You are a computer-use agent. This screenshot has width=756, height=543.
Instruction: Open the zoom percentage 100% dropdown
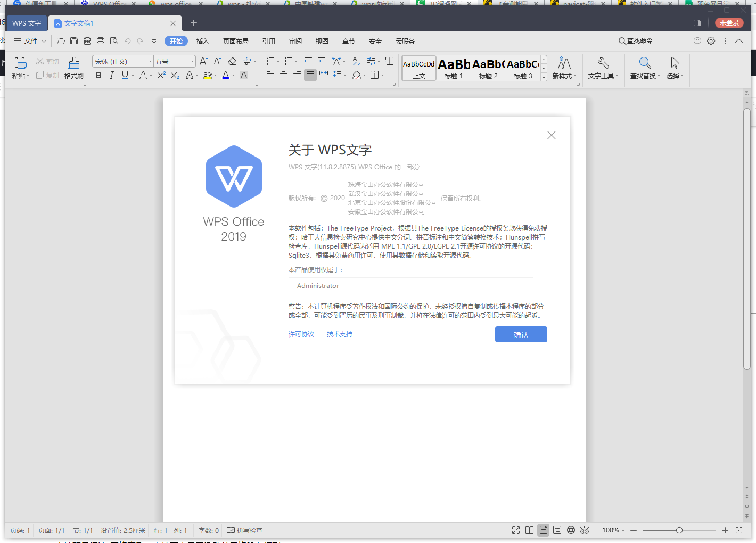(x=613, y=530)
